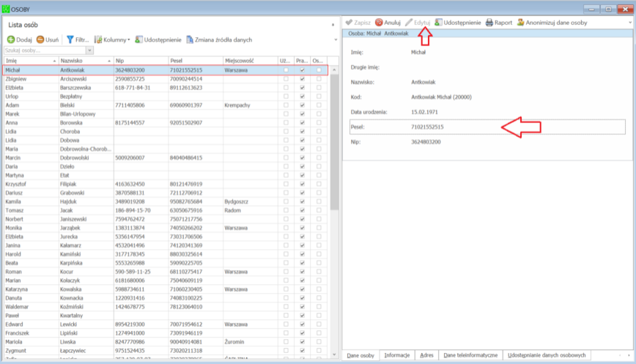The height and width of the screenshot is (364, 636).
Task: Select the Waldemar Koźmiński row
Action: 165,307
